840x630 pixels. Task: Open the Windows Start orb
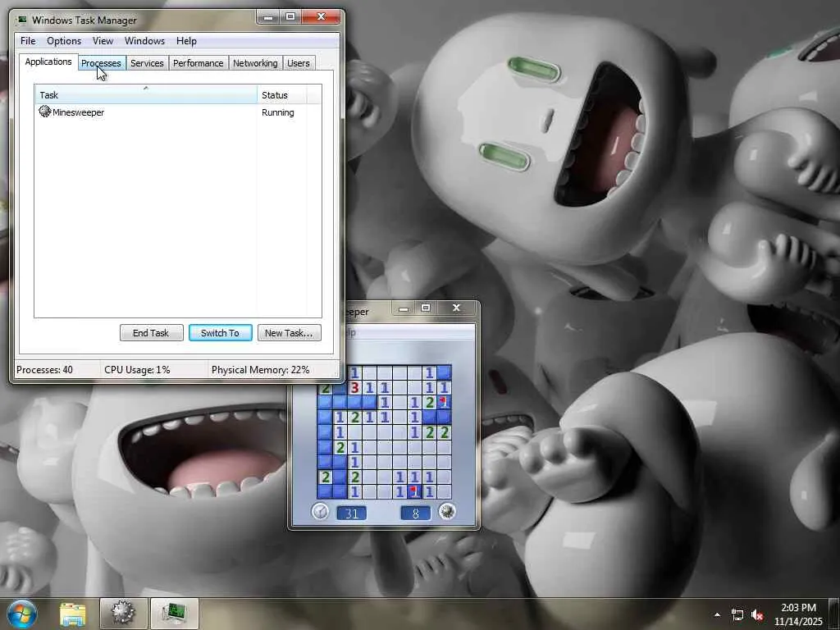coord(22,614)
